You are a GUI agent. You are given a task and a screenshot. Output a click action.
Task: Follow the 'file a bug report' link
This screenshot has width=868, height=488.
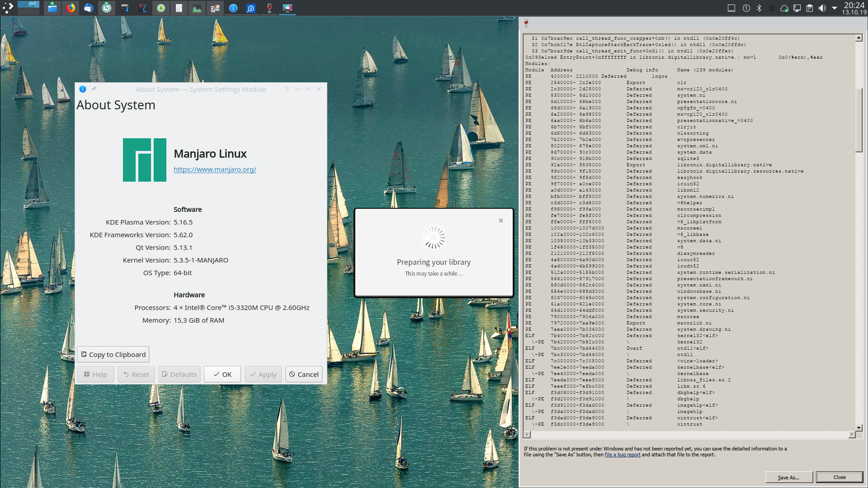623,455
